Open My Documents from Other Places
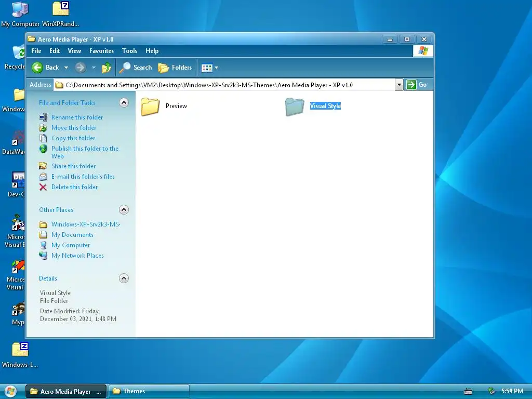532x399 pixels. [72, 235]
